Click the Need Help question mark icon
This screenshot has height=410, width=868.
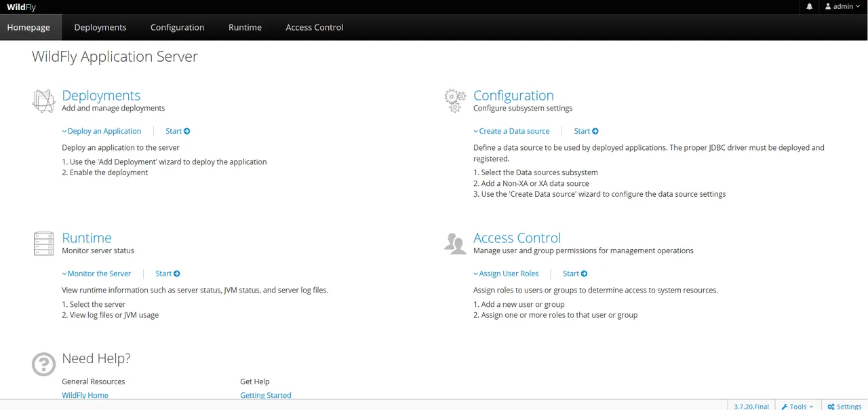coord(43,364)
